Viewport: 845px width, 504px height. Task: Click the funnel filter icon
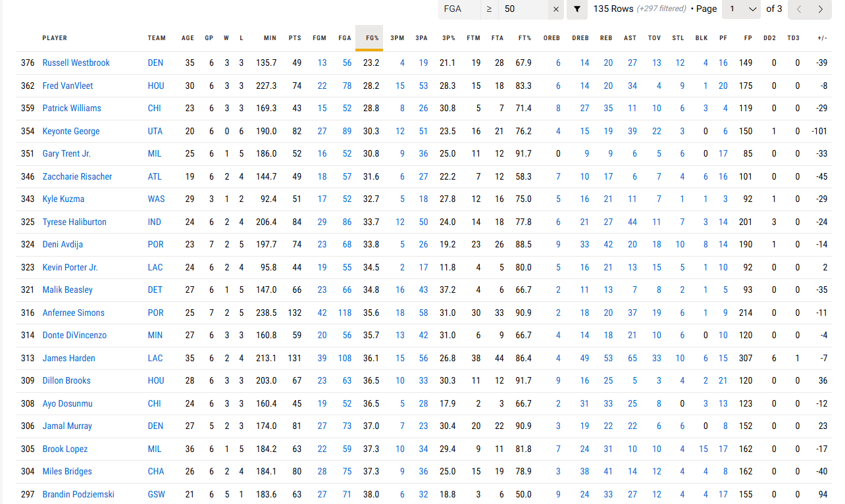[x=577, y=9]
